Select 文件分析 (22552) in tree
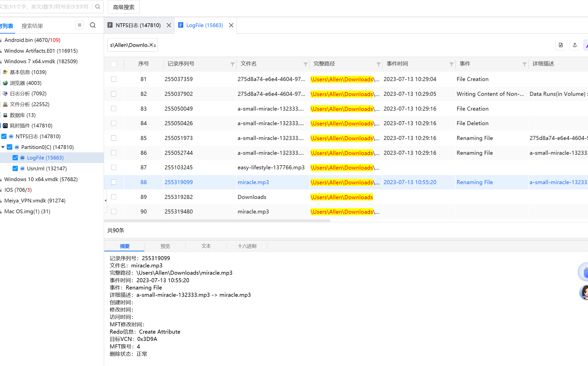Image resolution: width=588 pixels, height=366 pixels. [x=29, y=104]
